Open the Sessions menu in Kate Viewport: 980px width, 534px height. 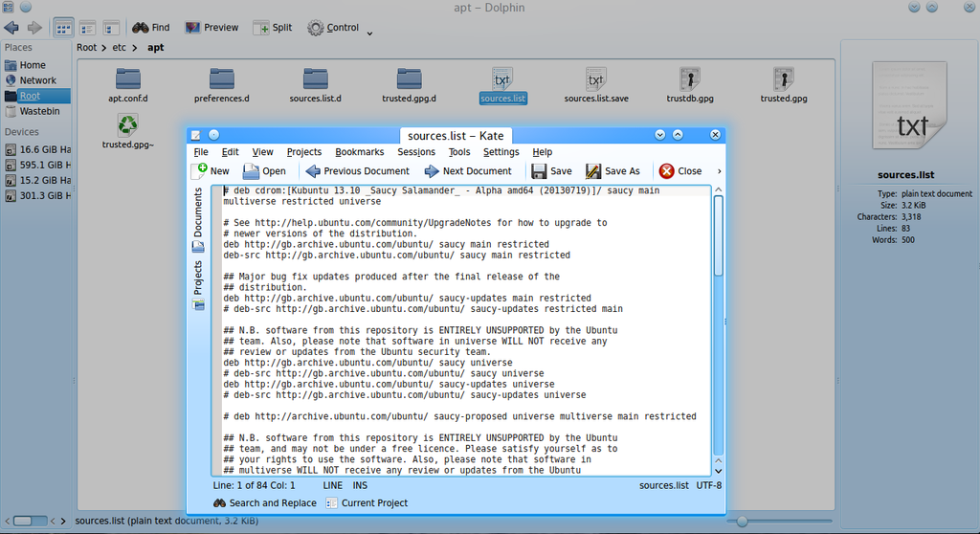pyautogui.click(x=416, y=152)
